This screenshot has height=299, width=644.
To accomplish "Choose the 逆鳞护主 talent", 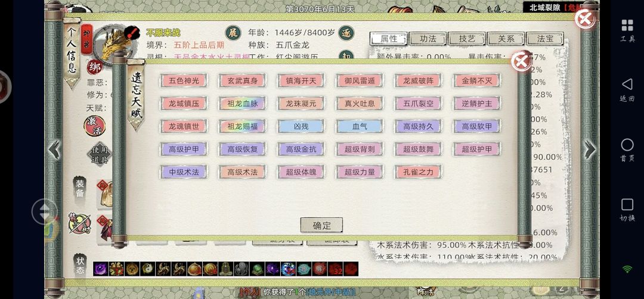I will click(477, 104).
